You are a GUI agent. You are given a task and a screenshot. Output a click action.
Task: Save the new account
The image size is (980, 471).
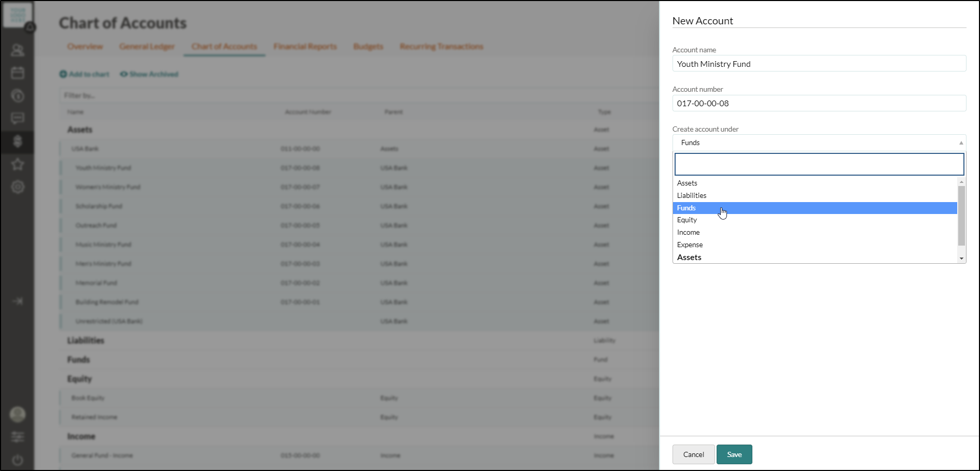point(734,454)
